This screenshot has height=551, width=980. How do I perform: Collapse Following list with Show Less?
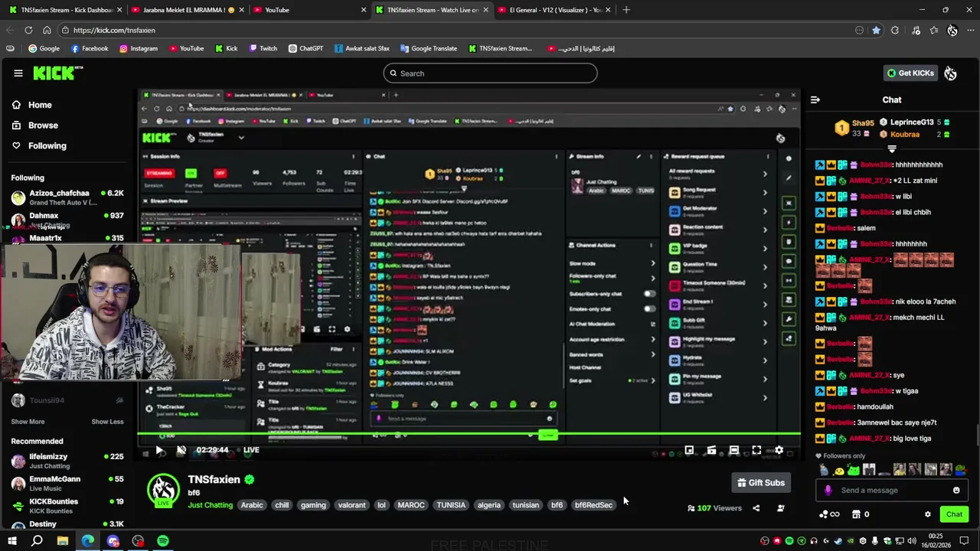[107, 422]
